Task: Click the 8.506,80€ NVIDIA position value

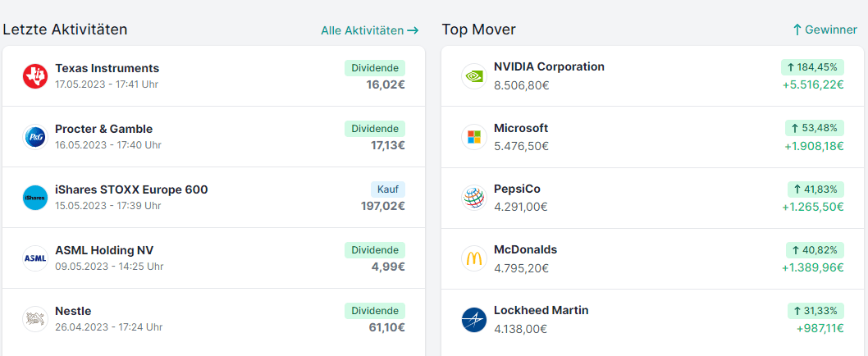Action: (522, 86)
